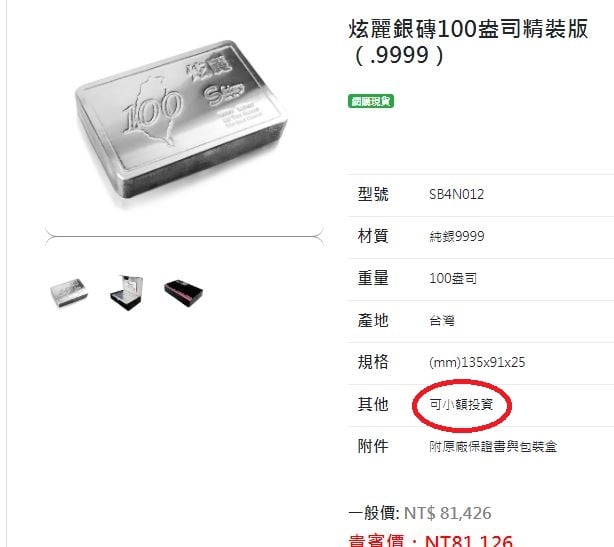This screenshot has height=547, width=614.
Task: Click the 純銀9999 material value
Action: [x=457, y=236]
